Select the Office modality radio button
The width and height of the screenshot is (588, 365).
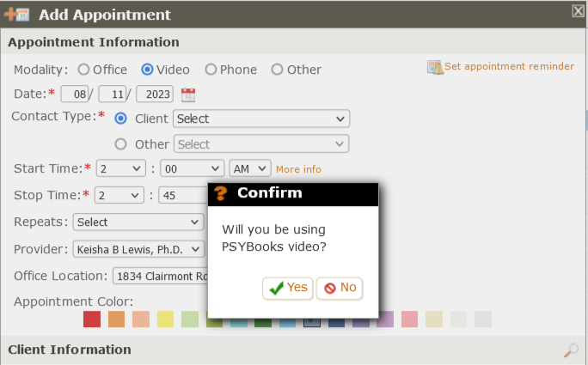[83, 70]
